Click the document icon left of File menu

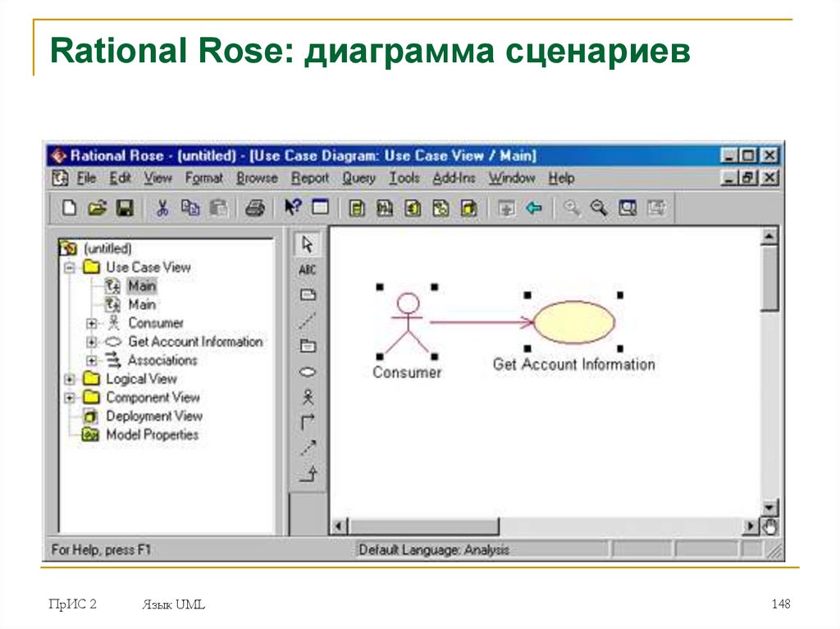(61, 178)
